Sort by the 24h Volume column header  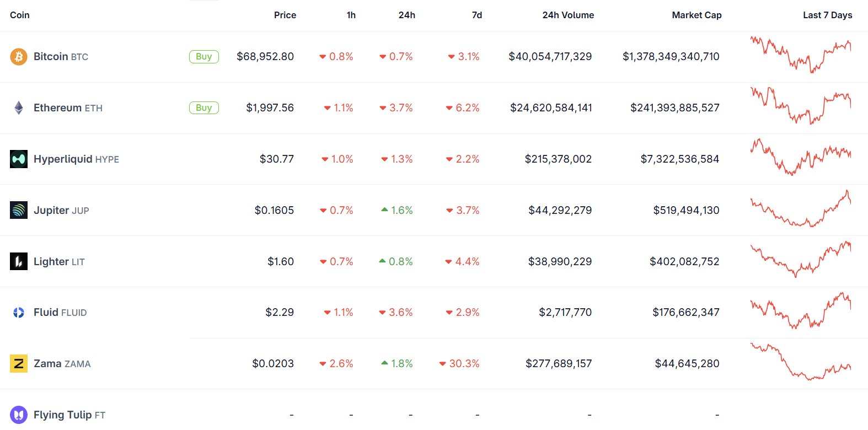click(567, 15)
